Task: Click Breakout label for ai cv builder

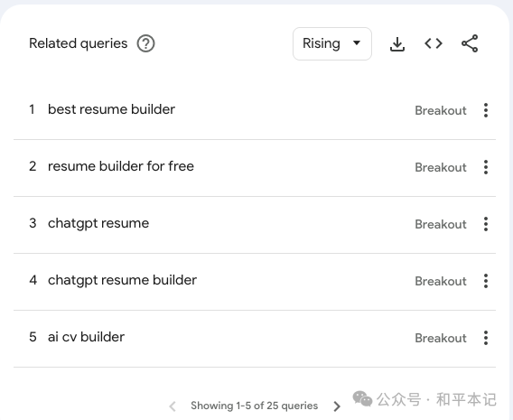Action: point(441,338)
